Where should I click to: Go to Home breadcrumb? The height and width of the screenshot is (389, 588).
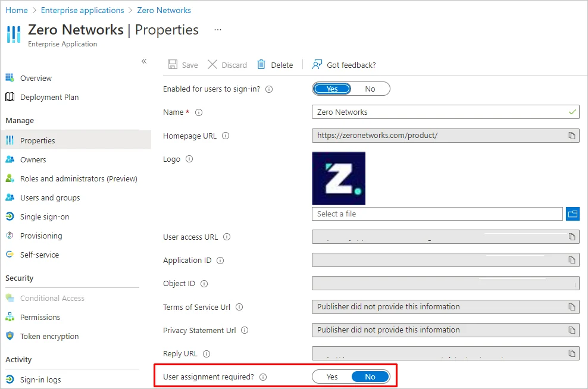click(x=17, y=10)
